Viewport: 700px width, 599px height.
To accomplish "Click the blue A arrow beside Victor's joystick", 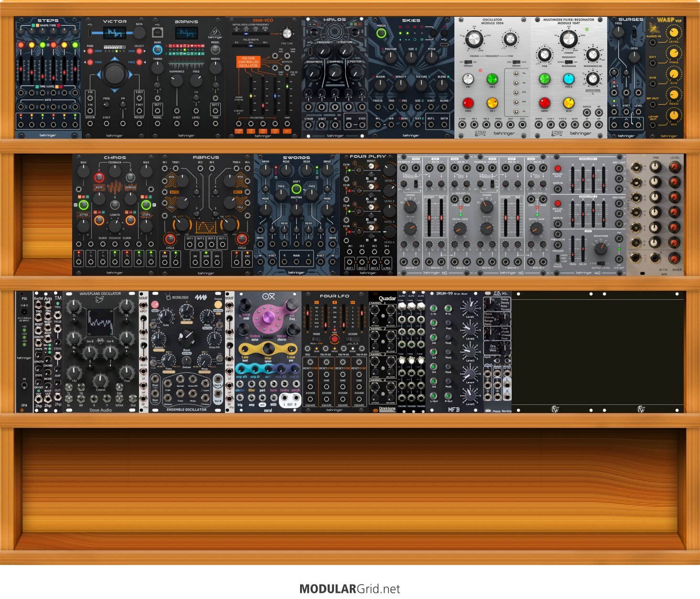I will tap(99, 74).
